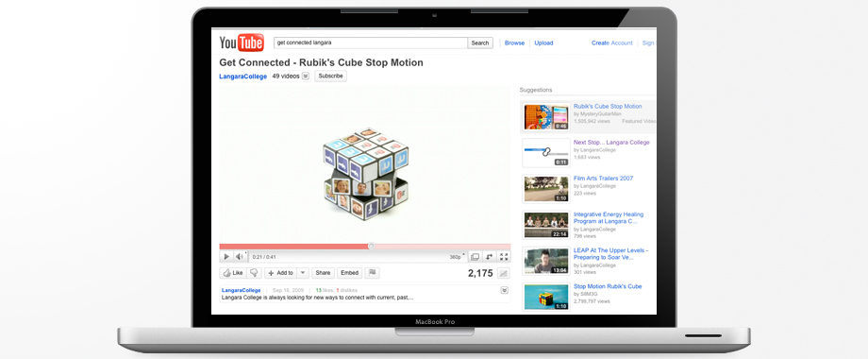This screenshot has width=868, height=359.
Task: Open LEAP At The Upper Levels thumbnail
Action: (x=546, y=261)
